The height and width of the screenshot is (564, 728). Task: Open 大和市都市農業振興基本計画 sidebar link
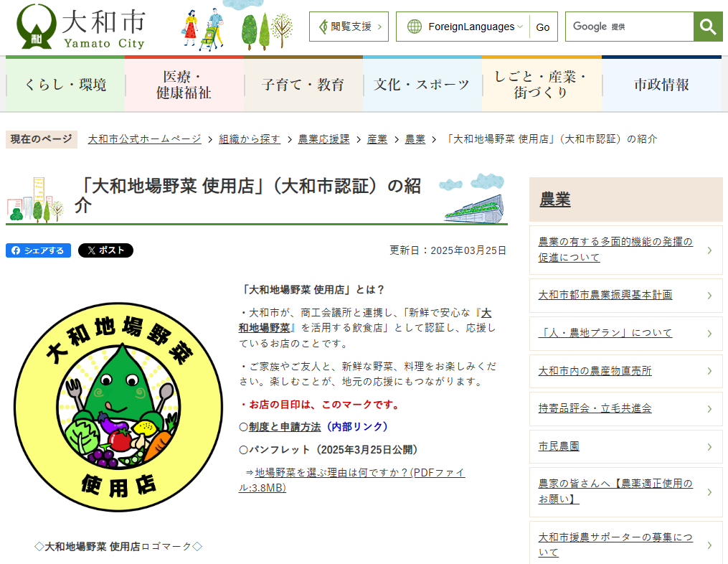pos(605,295)
